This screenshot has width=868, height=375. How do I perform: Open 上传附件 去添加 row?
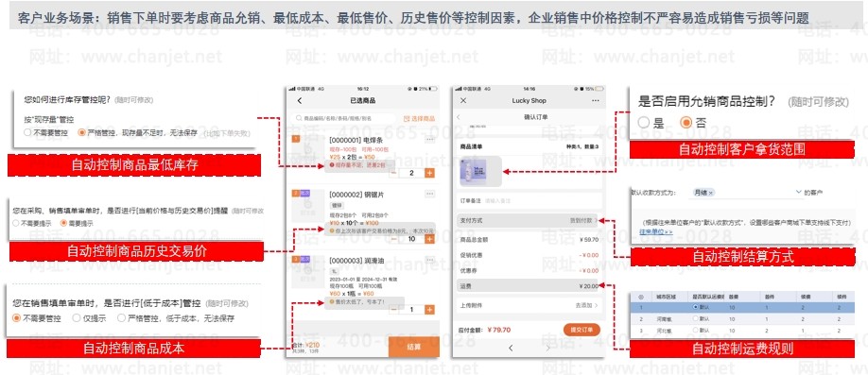pyautogui.click(x=529, y=305)
